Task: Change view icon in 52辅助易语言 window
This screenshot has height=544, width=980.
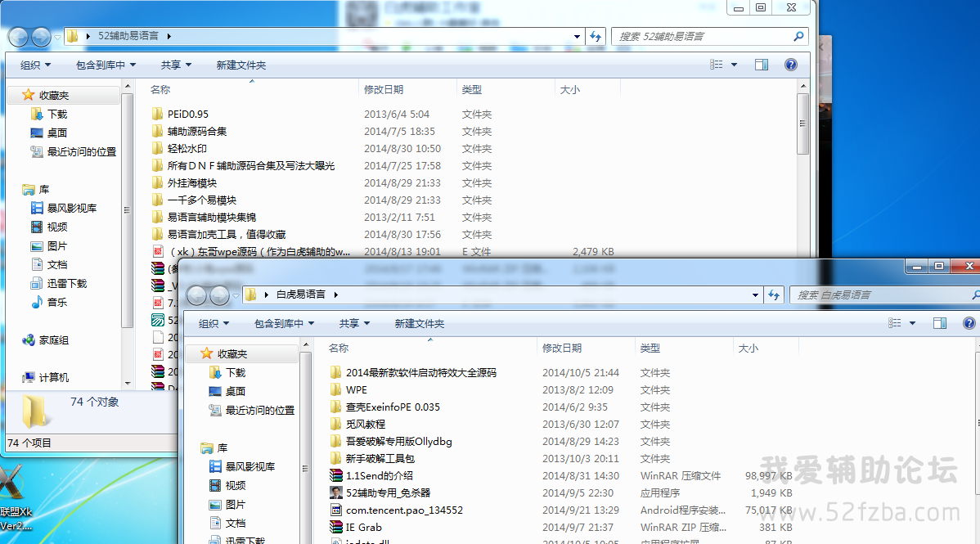Action: 717,65
